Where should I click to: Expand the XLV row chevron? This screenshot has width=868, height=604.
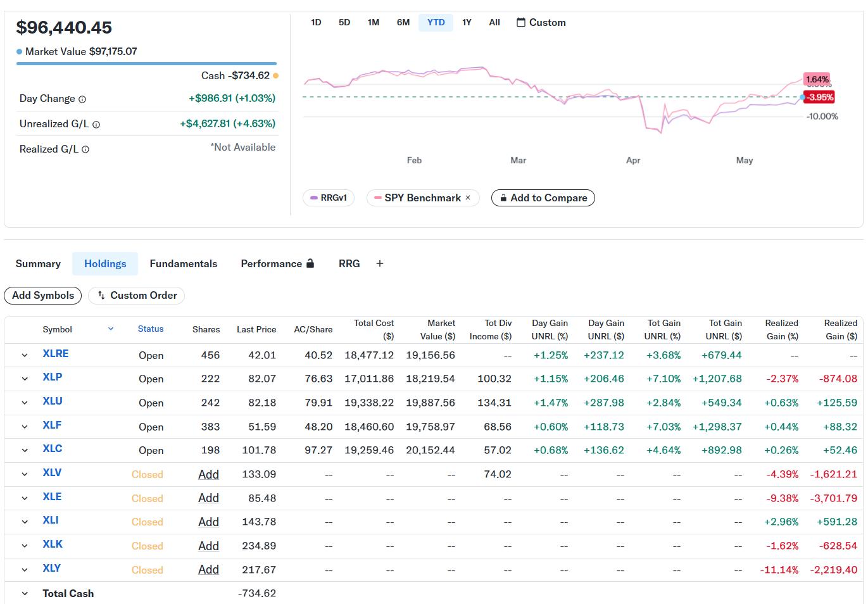tap(25, 474)
